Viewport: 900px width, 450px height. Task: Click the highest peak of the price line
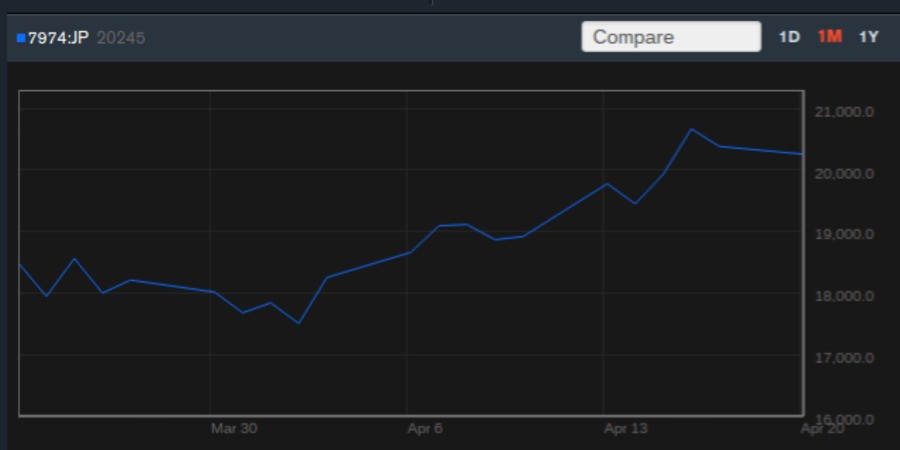tap(691, 129)
